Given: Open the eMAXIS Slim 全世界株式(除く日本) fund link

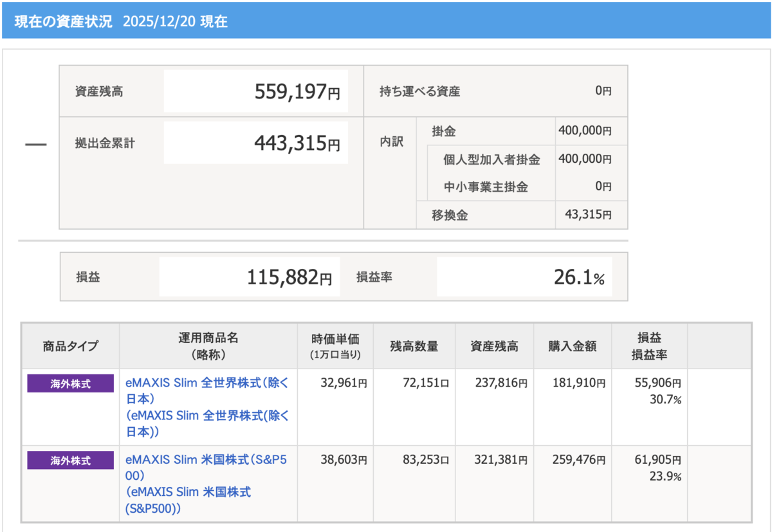Looking at the screenshot, I should [207, 407].
